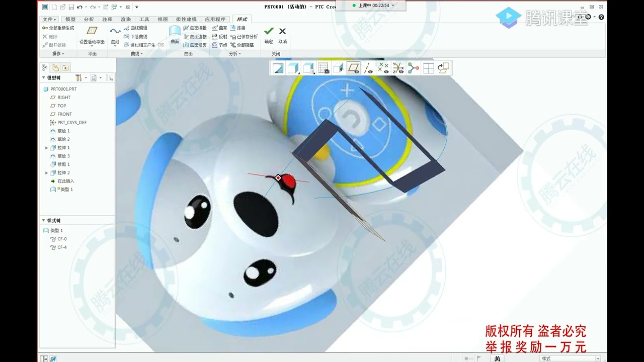The height and width of the screenshot is (362, 644).
Task: Redo the last undone action
Action: (x=93, y=7)
